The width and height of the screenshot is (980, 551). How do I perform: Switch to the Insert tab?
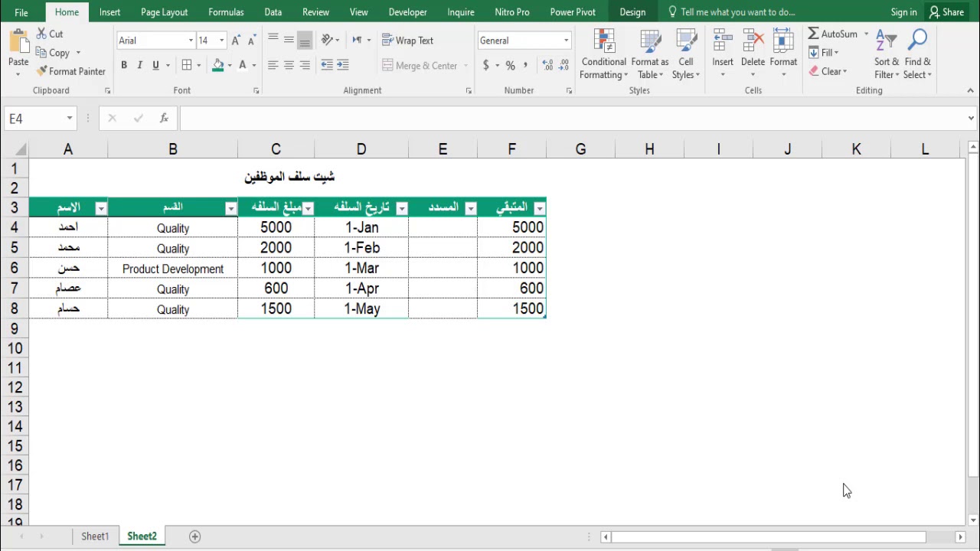click(109, 12)
